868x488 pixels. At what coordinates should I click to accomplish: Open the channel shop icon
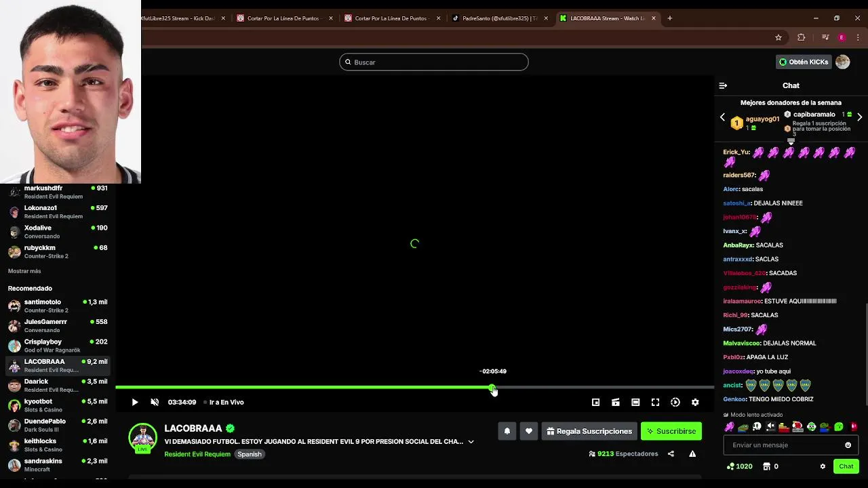pos(766,466)
